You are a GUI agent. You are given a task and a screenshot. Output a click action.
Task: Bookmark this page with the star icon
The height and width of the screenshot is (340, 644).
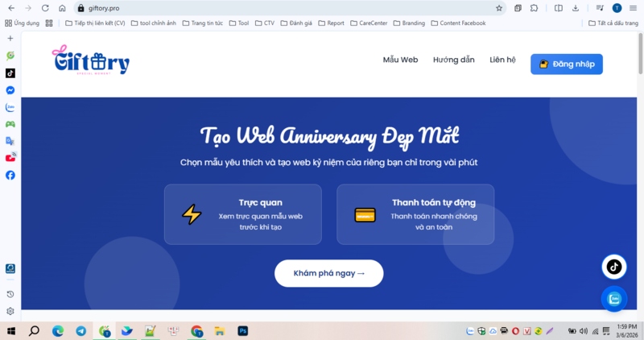coord(499,8)
